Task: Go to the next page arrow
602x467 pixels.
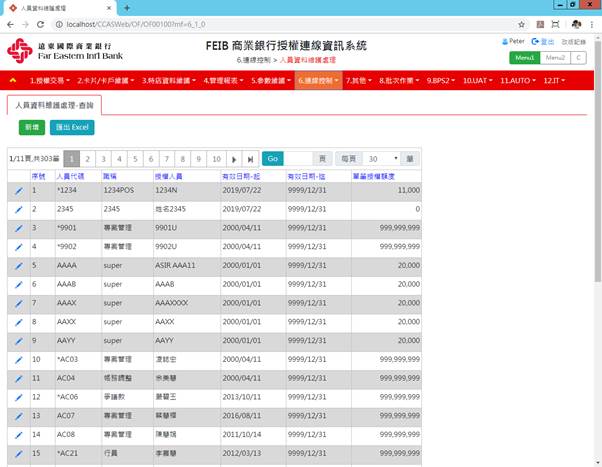Action: click(234, 159)
